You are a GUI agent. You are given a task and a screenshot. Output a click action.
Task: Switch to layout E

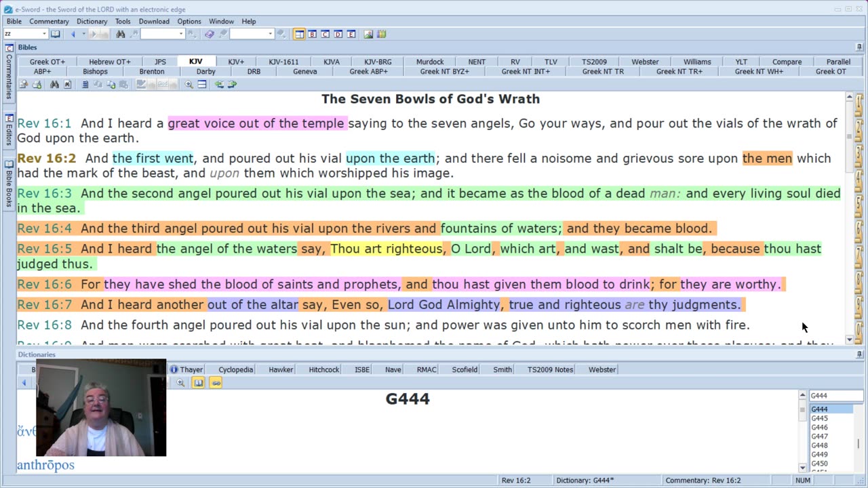351,34
